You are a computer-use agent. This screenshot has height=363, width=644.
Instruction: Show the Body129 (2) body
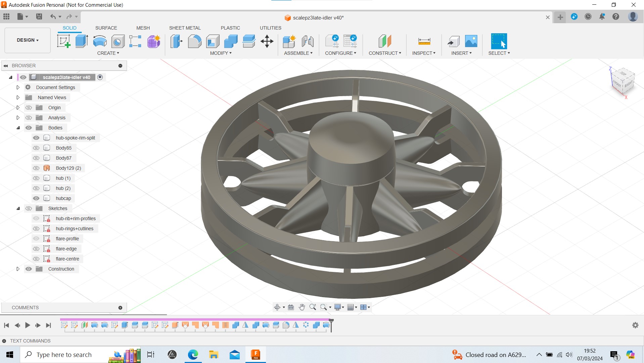pyautogui.click(x=36, y=168)
